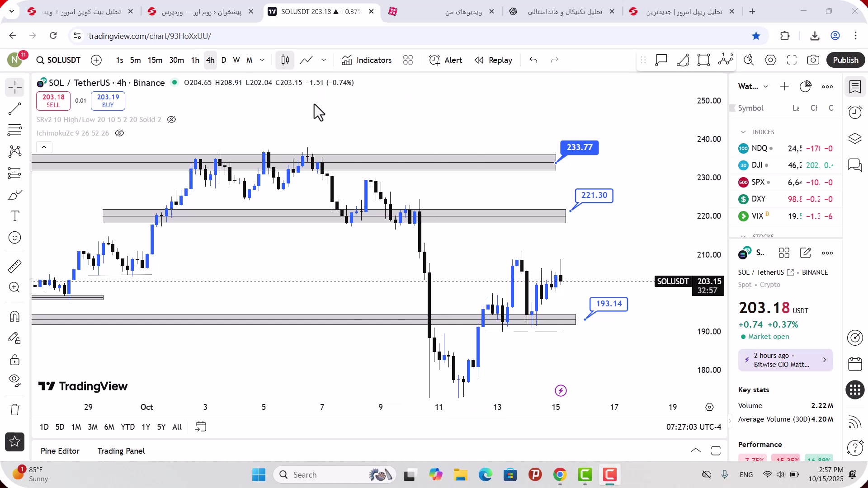This screenshot has height=488, width=868.
Task: Open the Indicators dialog
Action: click(367, 60)
